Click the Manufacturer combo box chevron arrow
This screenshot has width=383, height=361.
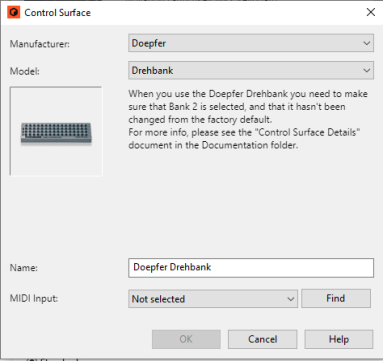366,43
